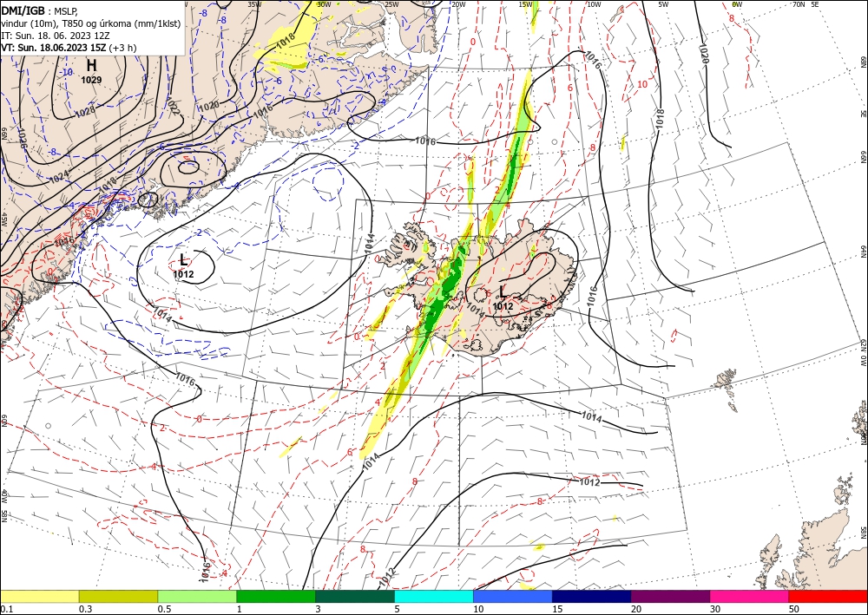Viewport: 868px width, 615px height.
Task: Select the red 50+ legend color band
Action: [828, 596]
